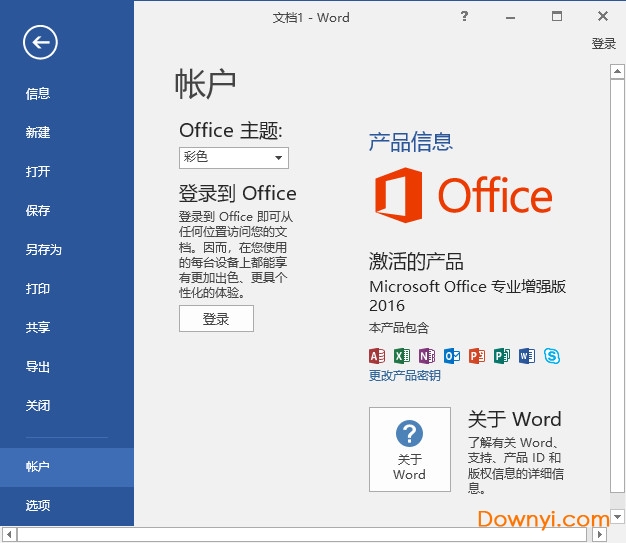Select 新建 in the sidebar
626x543 pixels.
38,133
